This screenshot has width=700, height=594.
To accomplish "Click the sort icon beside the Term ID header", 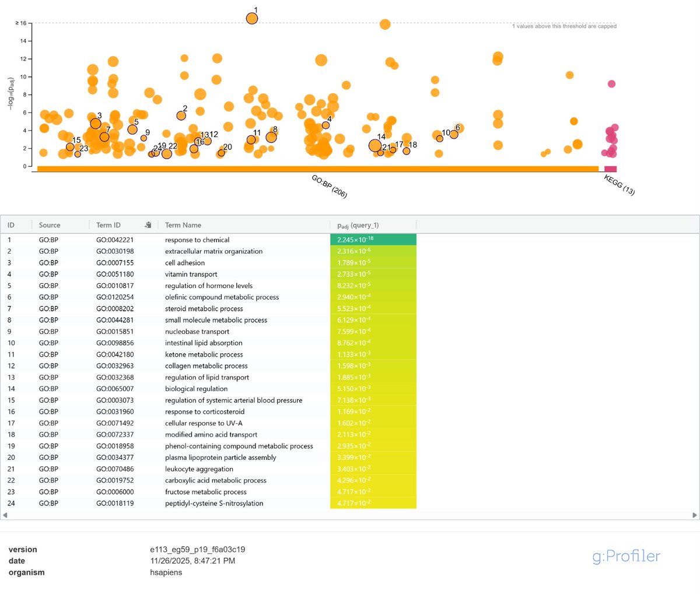I will tap(148, 224).
